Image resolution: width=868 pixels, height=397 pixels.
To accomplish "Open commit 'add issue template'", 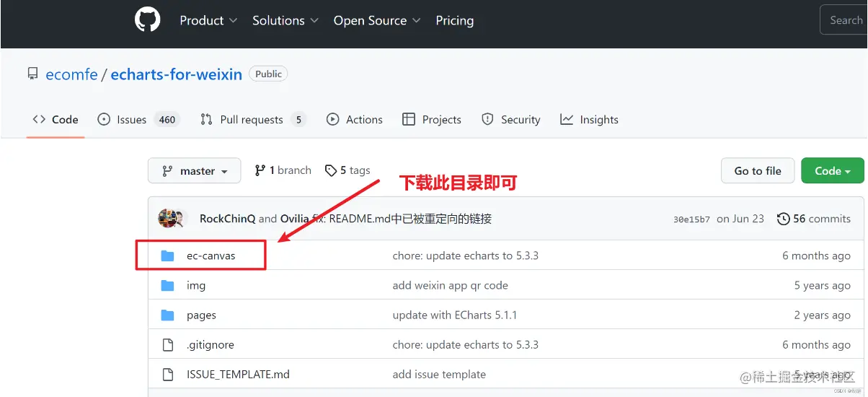I will pyautogui.click(x=439, y=374).
